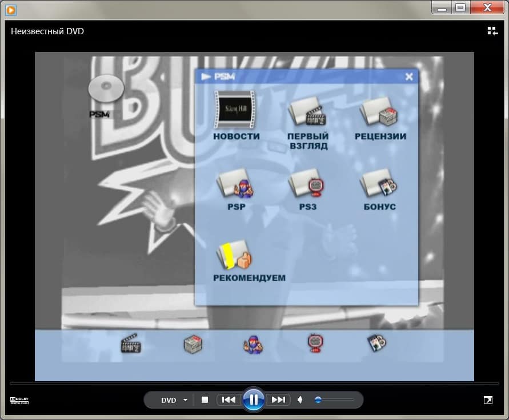Click the Dolby Digital Plus logo
The width and height of the screenshot is (509, 420).
coord(19,401)
